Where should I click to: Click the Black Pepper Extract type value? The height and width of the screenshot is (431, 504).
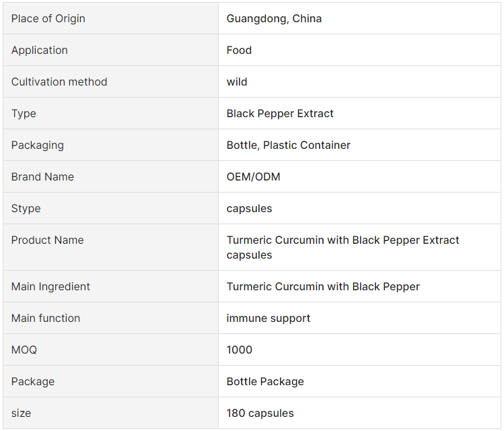click(280, 114)
